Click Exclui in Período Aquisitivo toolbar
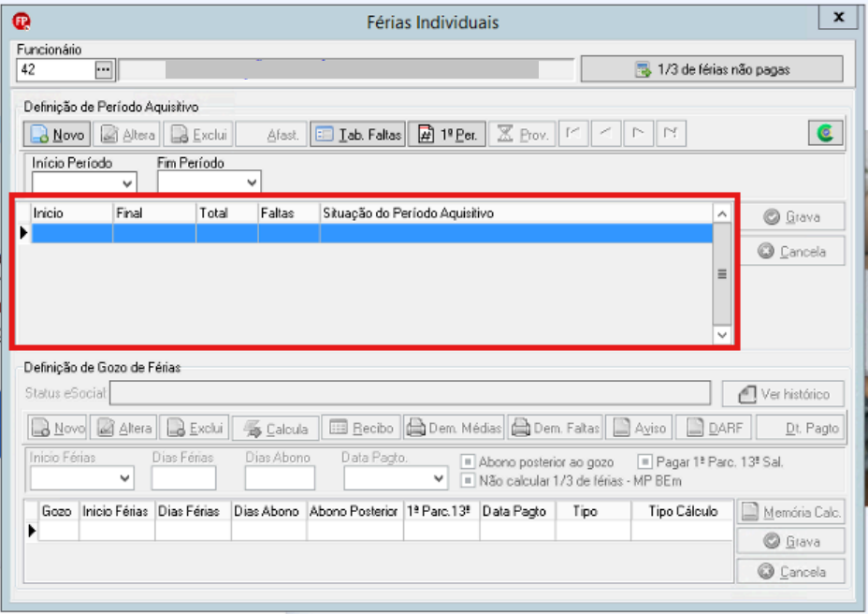The height and width of the screenshot is (614, 868). click(198, 134)
